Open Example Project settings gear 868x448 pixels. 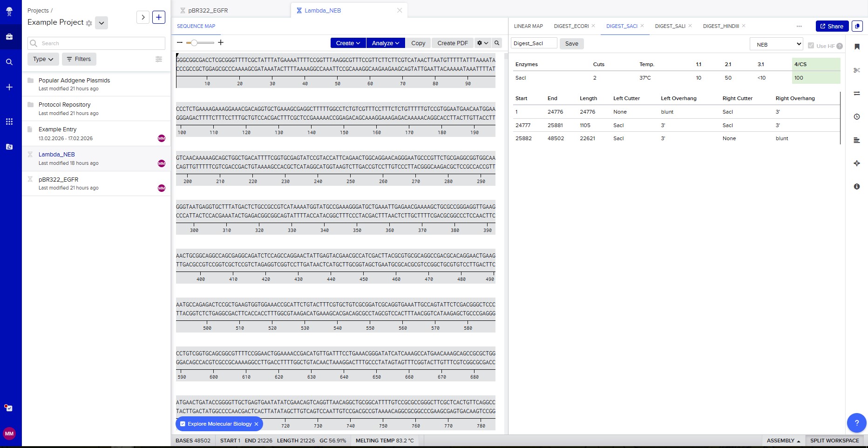[x=89, y=23]
